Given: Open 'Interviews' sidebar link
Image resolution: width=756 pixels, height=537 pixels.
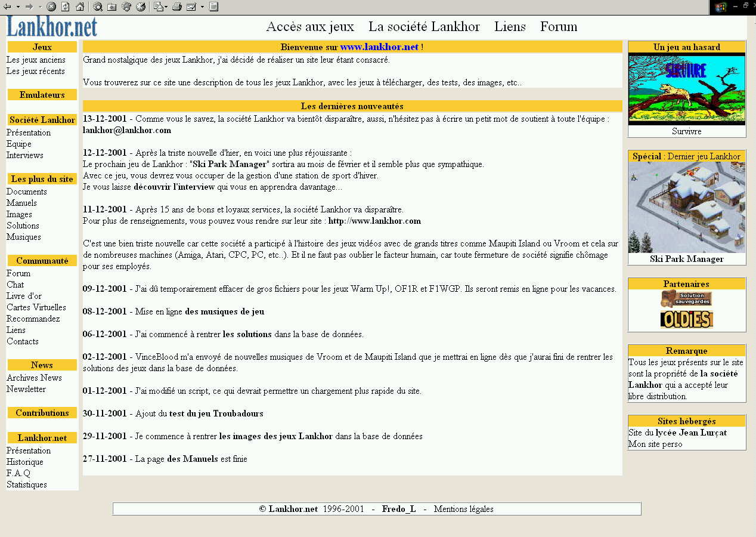Looking at the screenshot, I should [x=25, y=155].
